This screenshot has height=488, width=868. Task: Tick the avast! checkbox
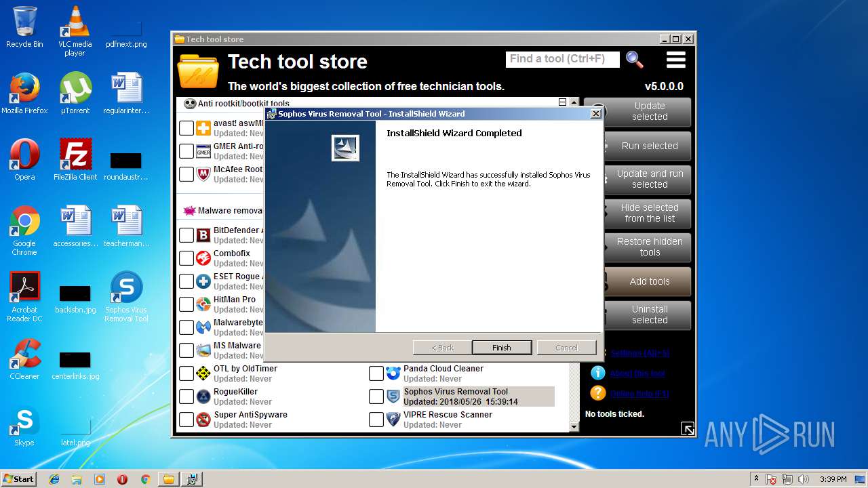(x=186, y=128)
